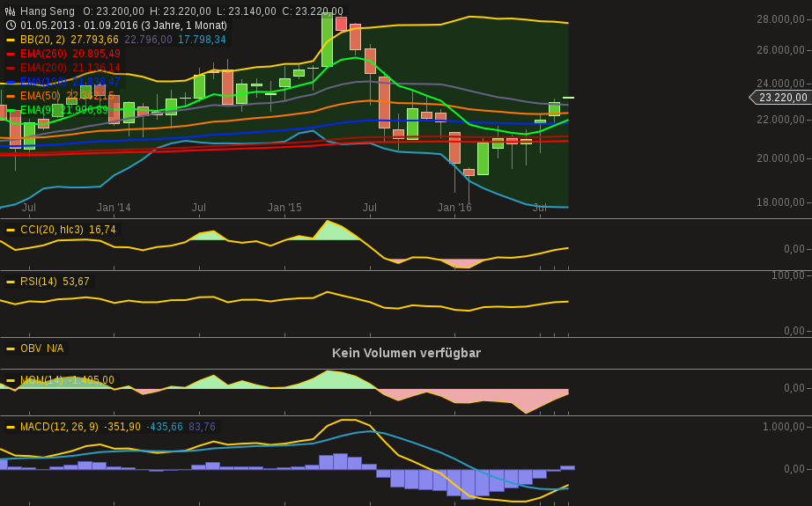Click the 24.000,00 price axis label

(780, 84)
